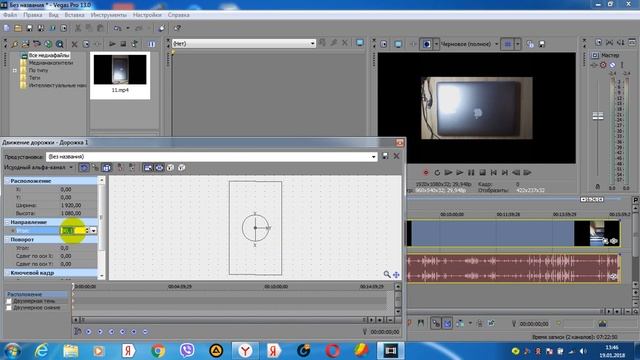Play from start under video preview

click(x=448, y=173)
